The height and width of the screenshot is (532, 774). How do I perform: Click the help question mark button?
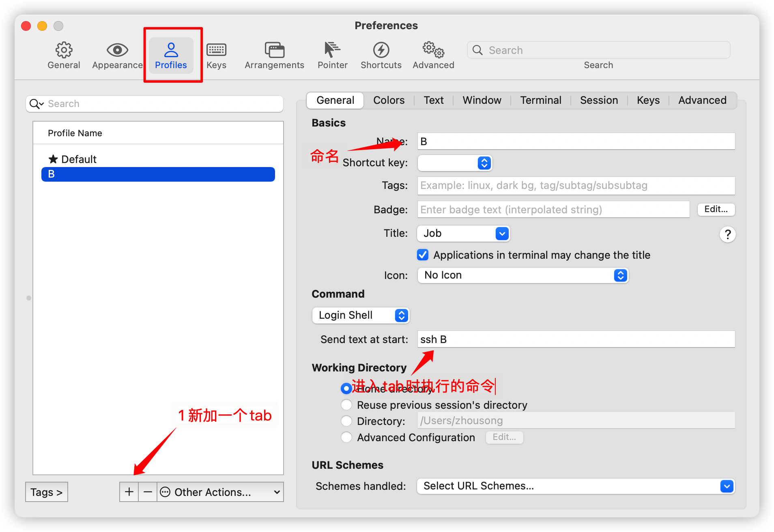coord(727,234)
